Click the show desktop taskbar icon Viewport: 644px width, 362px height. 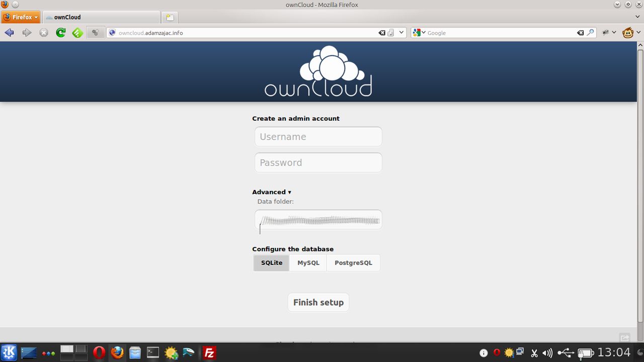[29, 353]
